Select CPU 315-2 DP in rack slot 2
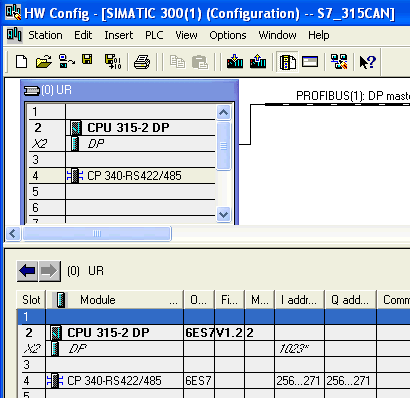 click(x=122, y=128)
